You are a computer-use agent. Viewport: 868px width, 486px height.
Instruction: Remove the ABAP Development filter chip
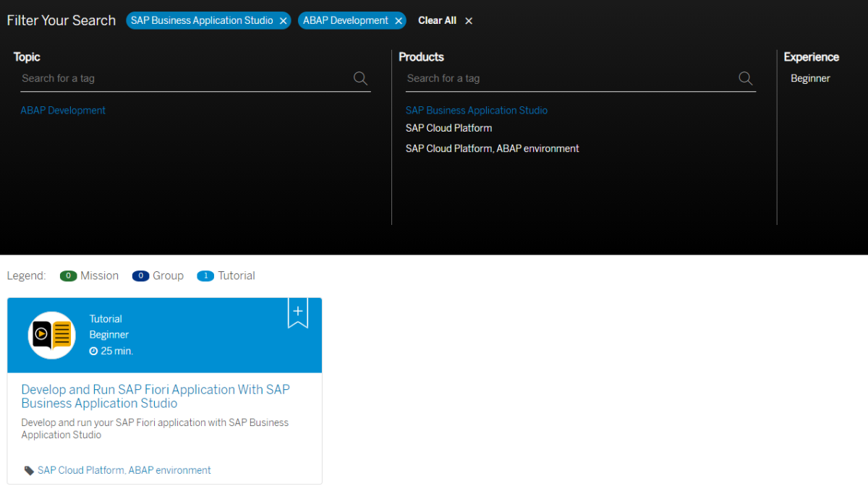398,20
